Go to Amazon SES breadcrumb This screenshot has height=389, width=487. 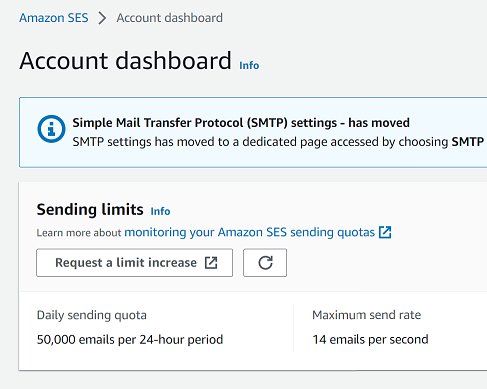[x=54, y=18]
